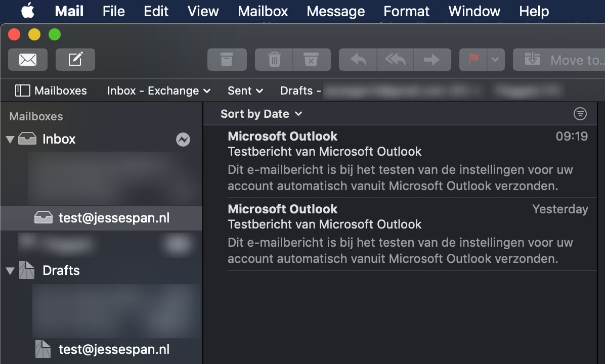The width and height of the screenshot is (605, 364).
Task: Close the Mail window
Action: 14,35
